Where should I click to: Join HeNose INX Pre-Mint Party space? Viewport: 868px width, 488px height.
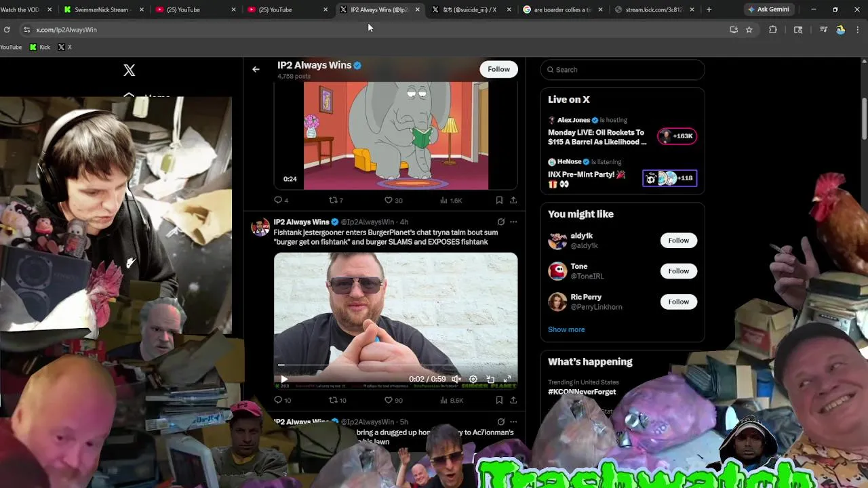tap(587, 179)
